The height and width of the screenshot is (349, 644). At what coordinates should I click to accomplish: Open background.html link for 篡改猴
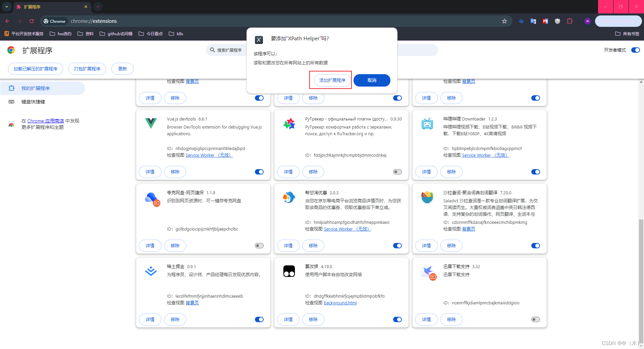[x=340, y=303]
